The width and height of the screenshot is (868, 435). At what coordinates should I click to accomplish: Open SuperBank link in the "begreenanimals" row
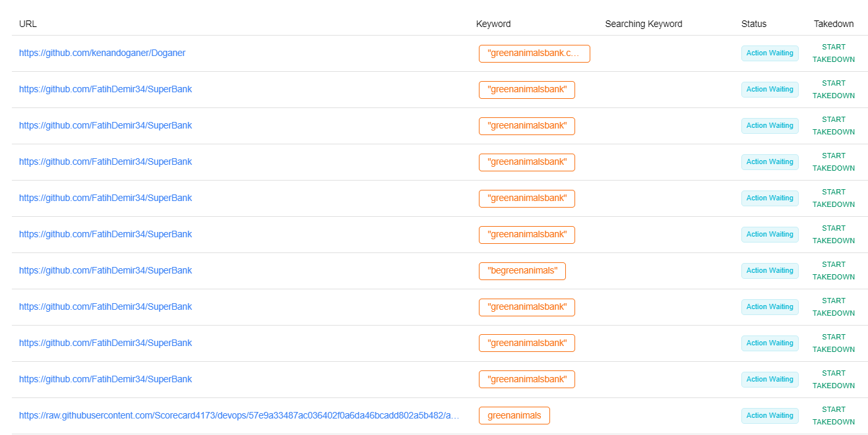(106, 270)
